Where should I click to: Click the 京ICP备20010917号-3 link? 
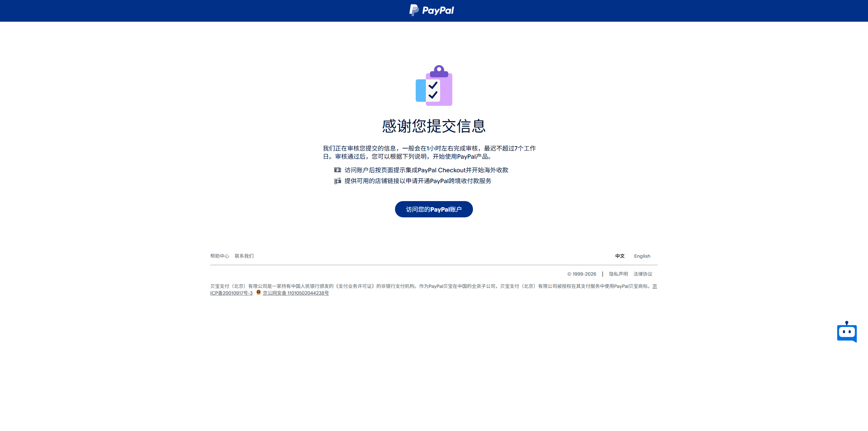231,293
